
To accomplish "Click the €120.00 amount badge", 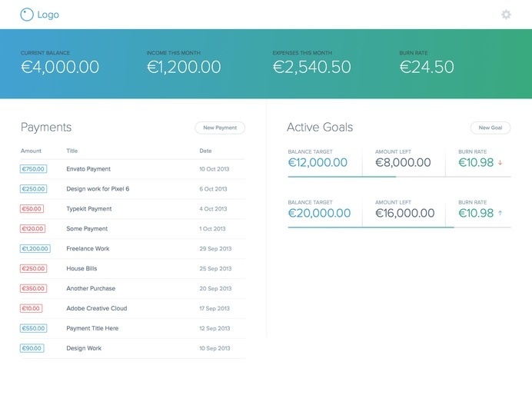I will [32, 229].
